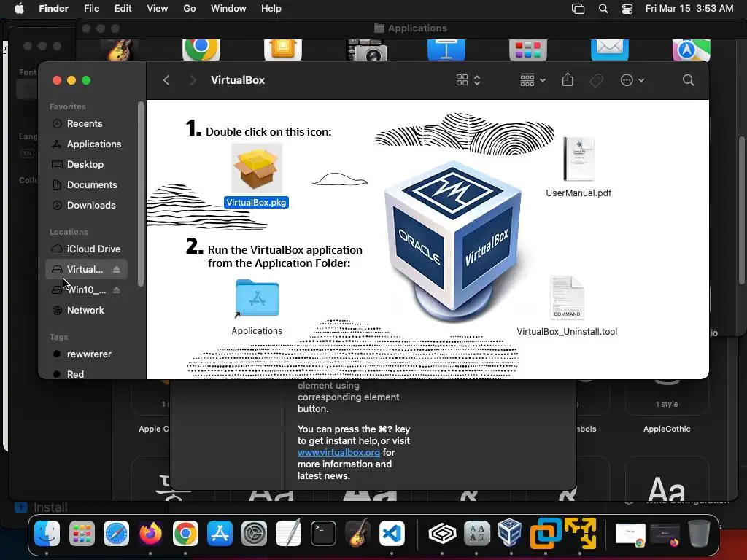Open the View menu
Image resolution: width=747 pixels, height=560 pixels.
click(x=158, y=9)
